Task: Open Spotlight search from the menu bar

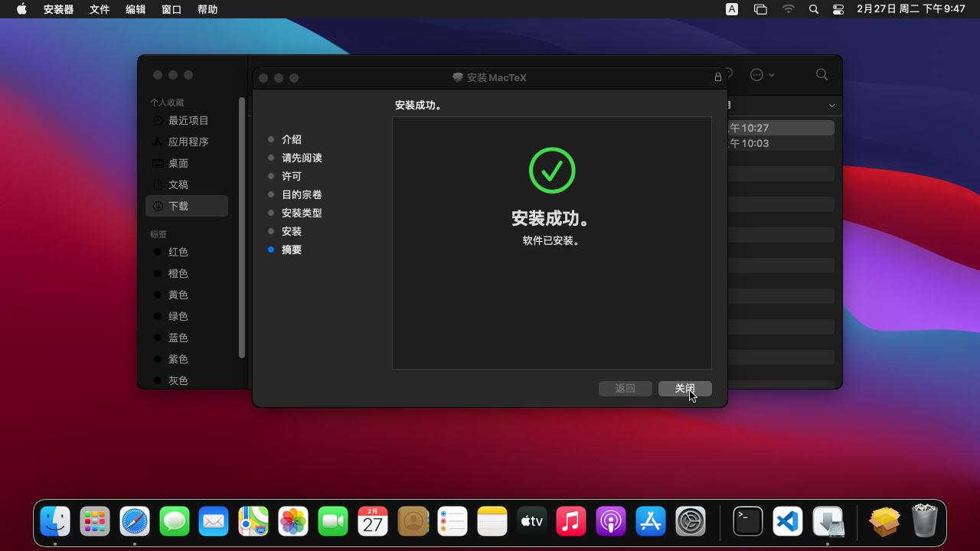Action: click(814, 9)
